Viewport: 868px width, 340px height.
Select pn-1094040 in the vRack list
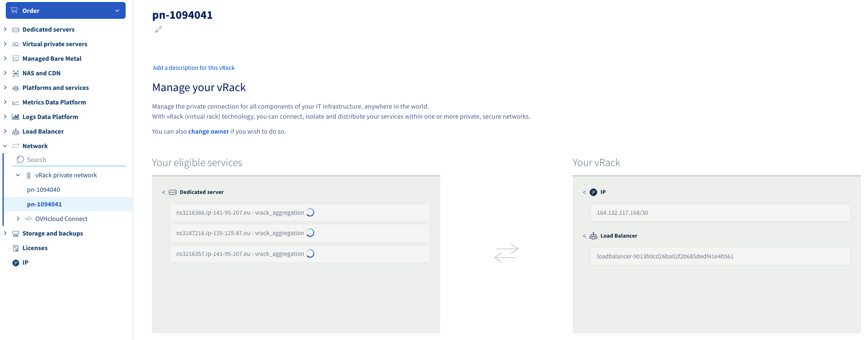coord(44,190)
